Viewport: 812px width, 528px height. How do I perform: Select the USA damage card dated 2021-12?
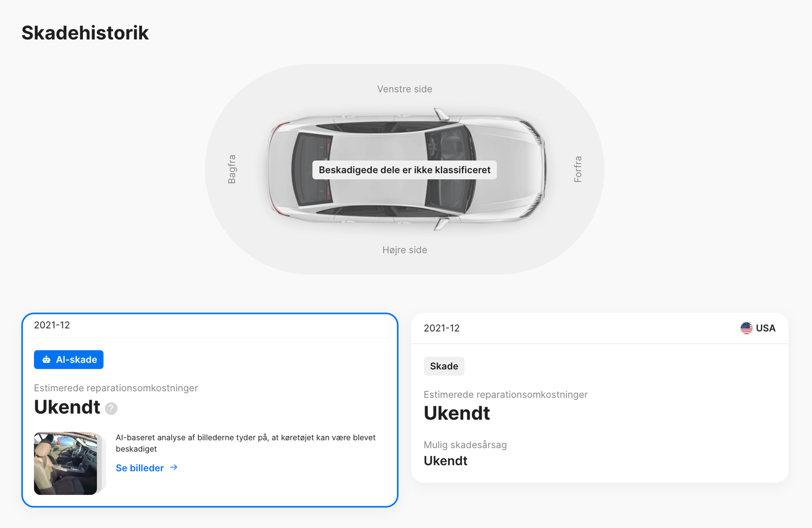coord(599,397)
